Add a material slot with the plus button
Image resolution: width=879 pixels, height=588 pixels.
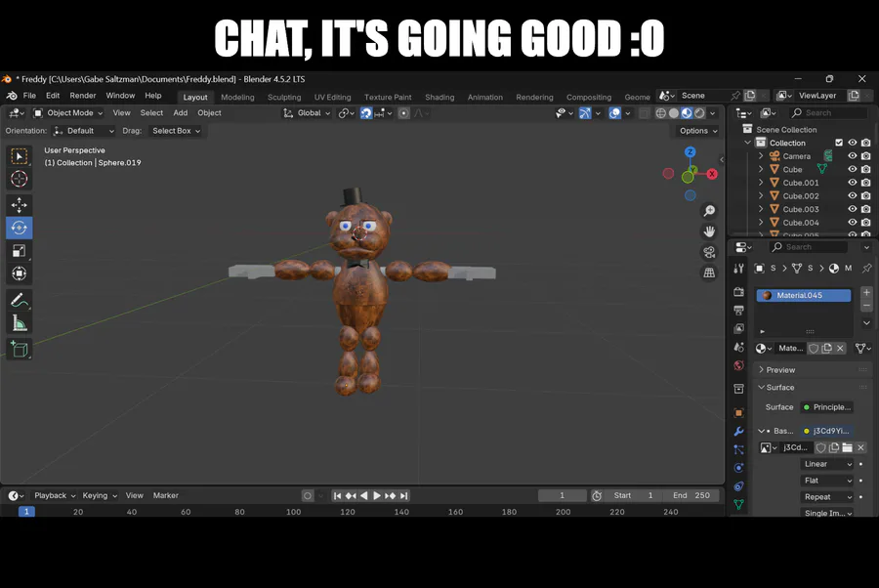click(866, 293)
